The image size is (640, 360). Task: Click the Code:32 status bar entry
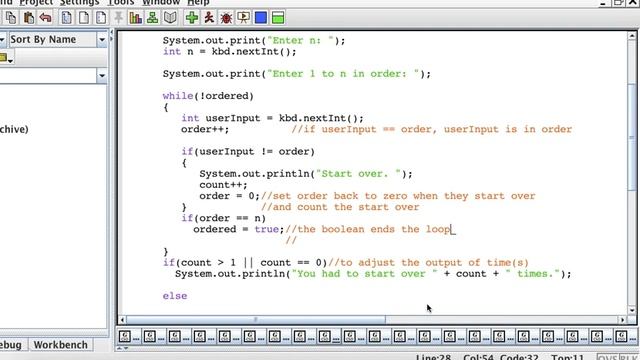click(519, 358)
